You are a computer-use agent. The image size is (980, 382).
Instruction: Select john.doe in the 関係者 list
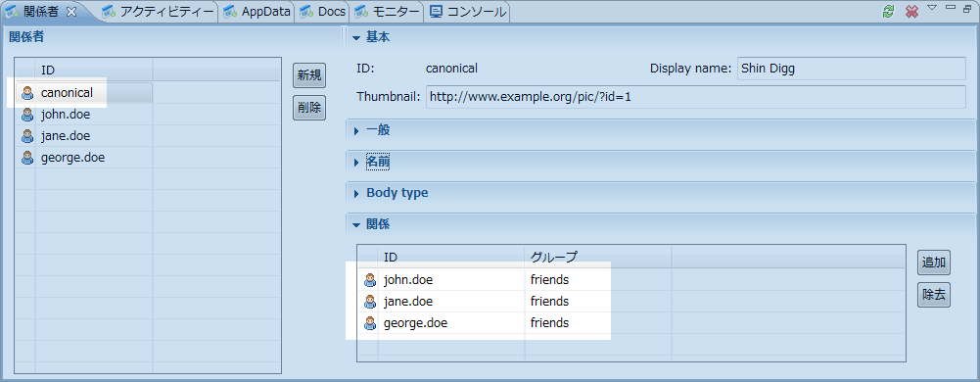tap(65, 115)
